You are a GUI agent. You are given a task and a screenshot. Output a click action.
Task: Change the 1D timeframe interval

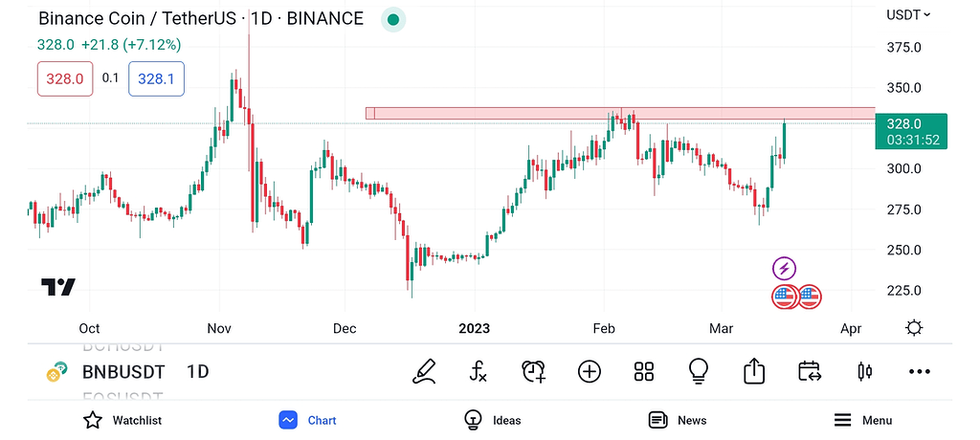pyautogui.click(x=198, y=371)
